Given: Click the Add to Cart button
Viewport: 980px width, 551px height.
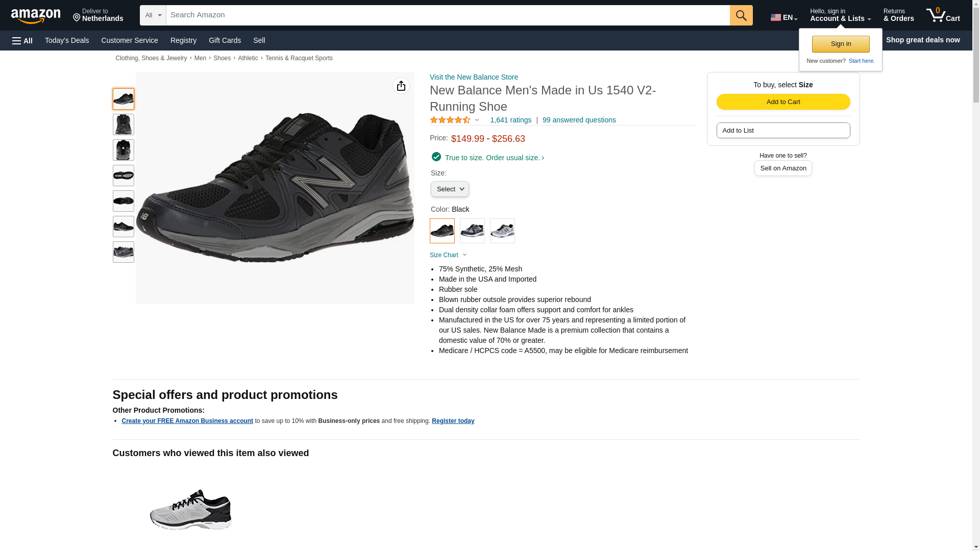Looking at the screenshot, I should 783,102.
